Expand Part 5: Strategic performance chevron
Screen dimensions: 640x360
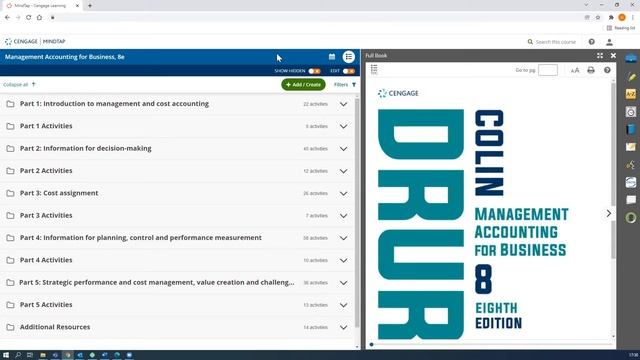344,283
